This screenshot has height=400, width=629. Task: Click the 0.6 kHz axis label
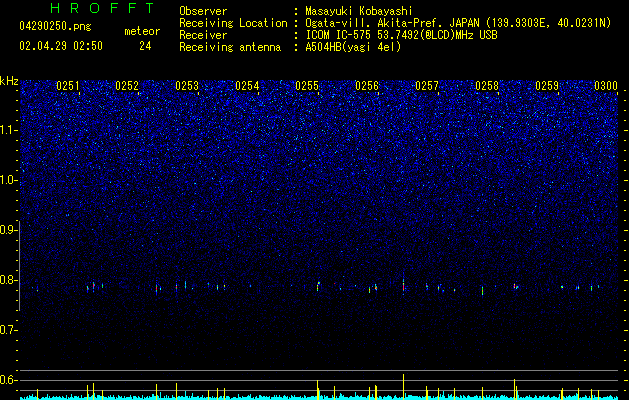point(8,380)
